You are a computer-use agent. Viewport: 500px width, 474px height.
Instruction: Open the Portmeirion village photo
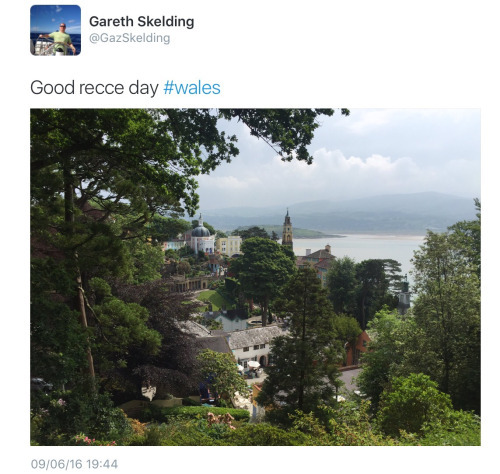(x=255, y=277)
